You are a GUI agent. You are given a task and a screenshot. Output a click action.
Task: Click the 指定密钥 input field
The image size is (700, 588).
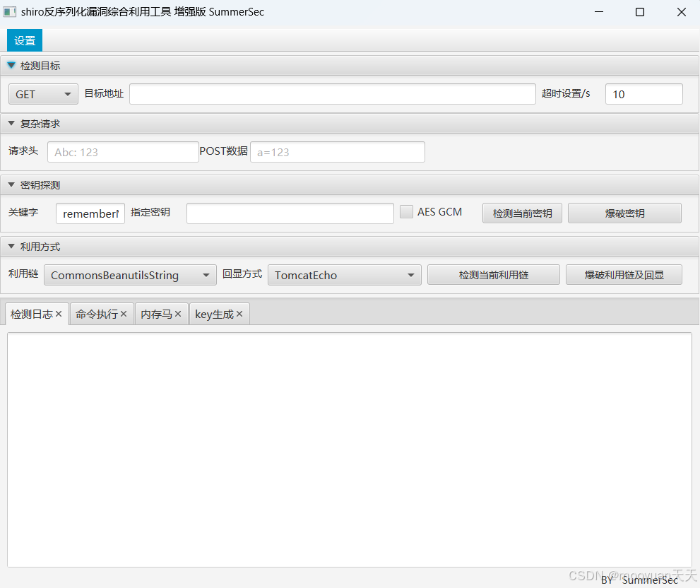[290, 213]
